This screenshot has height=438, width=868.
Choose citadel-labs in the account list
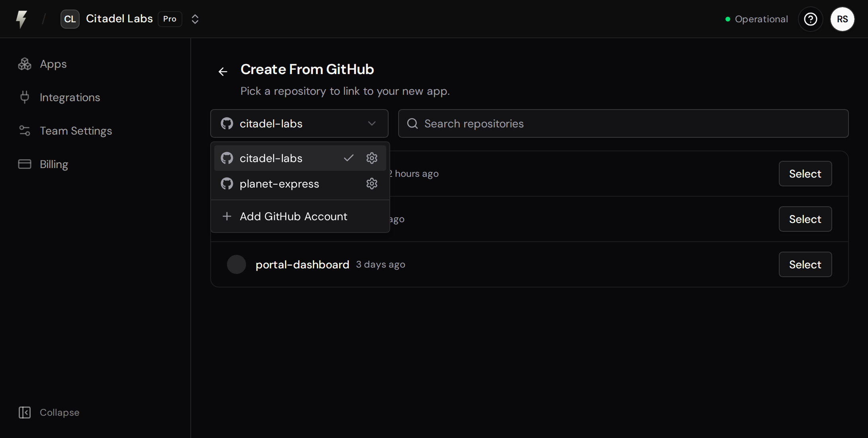coord(300,158)
